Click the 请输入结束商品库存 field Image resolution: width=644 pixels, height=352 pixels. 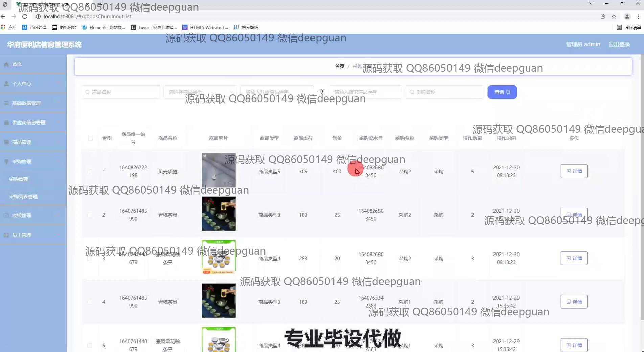pyautogui.click(x=365, y=92)
